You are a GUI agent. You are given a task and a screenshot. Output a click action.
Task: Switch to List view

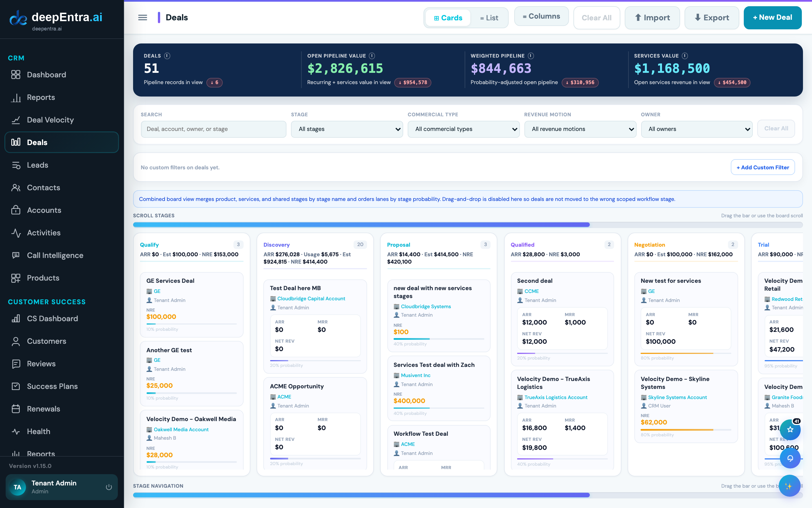(x=489, y=18)
